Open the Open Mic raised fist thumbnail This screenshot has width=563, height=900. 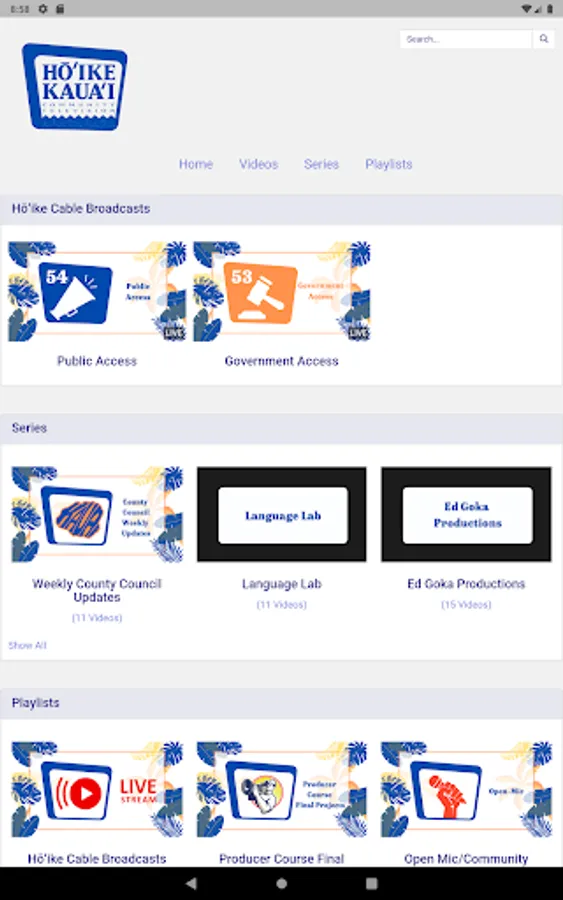point(467,789)
